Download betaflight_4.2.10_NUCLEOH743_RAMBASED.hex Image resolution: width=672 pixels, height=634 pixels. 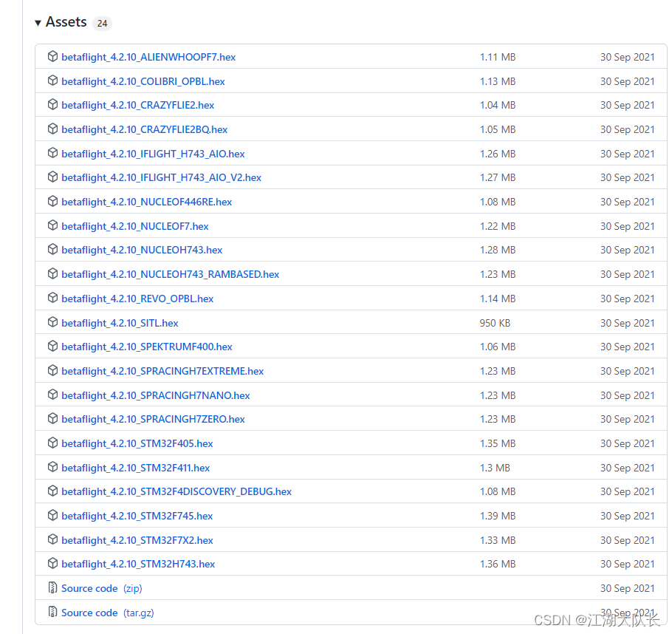pos(170,275)
